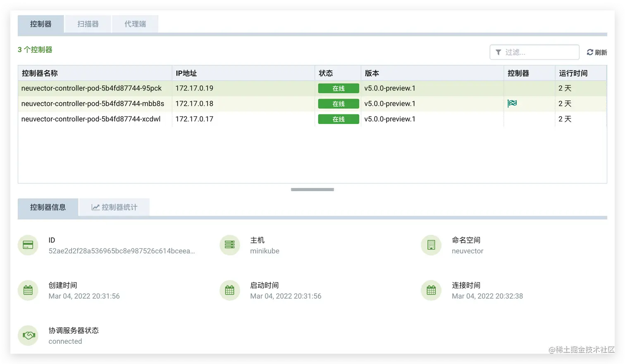This screenshot has width=625, height=364.
Task: Click the 启动时间 calendar icon
Action: (230, 290)
